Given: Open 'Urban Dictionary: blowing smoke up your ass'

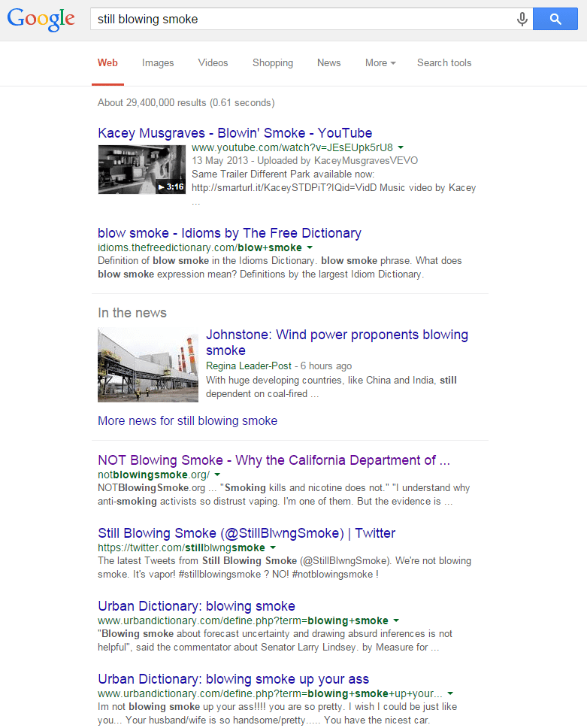Looking at the screenshot, I should pyautogui.click(x=234, y=678).
